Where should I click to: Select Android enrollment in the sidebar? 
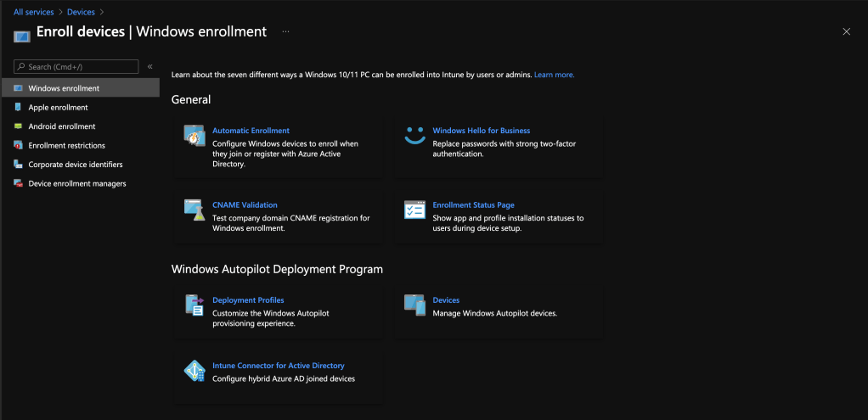click(61, 126)
